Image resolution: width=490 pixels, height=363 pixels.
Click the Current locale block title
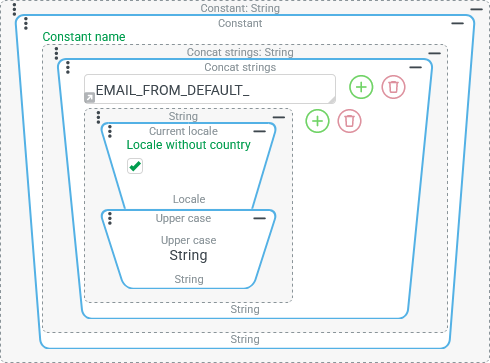[183, 131]
